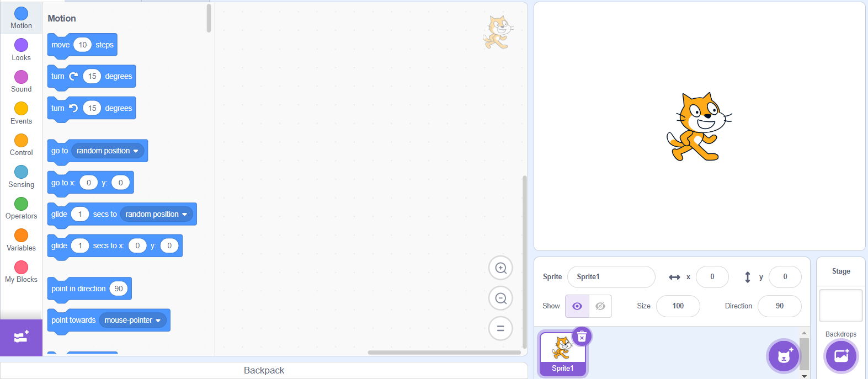Click the block palette vertical scrollbar
The height and width of the screenshot is (379, 868).
209,18
